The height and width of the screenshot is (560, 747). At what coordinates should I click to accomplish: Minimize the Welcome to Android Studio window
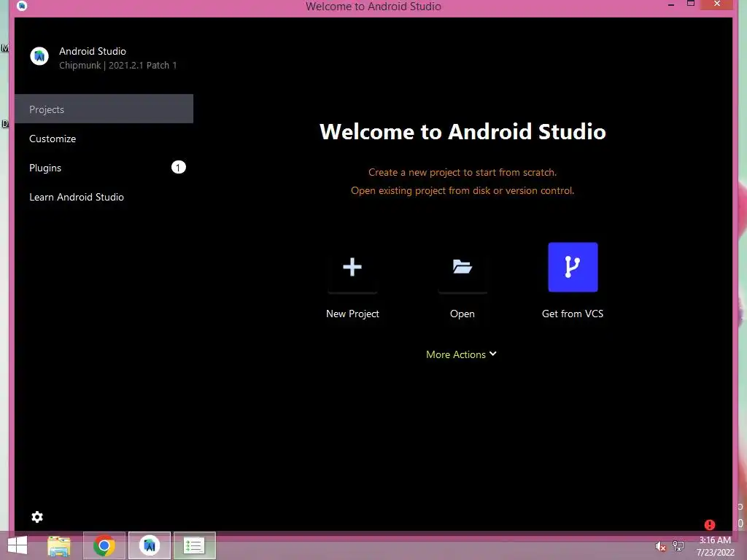pos(671,5)
